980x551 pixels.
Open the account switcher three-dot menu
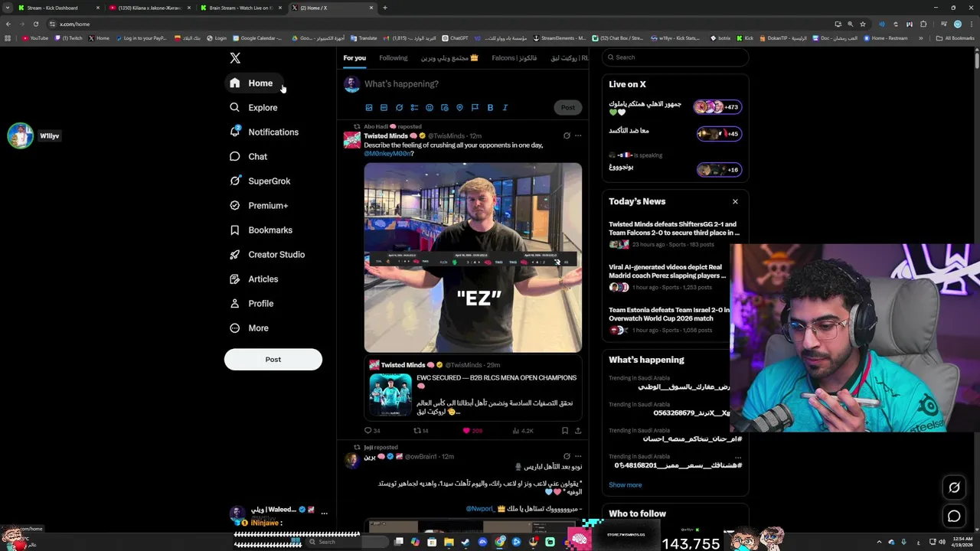pos(325,513)
